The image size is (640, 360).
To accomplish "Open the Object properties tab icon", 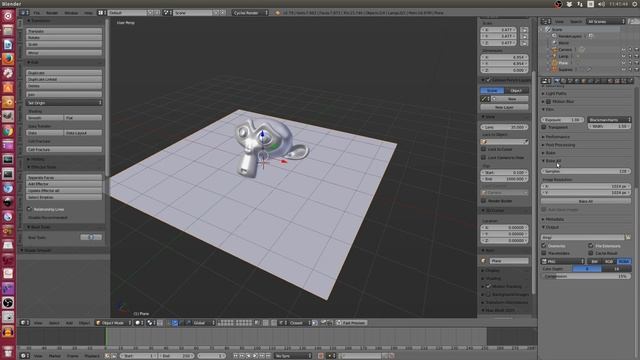I will click(x=584, y=81).
